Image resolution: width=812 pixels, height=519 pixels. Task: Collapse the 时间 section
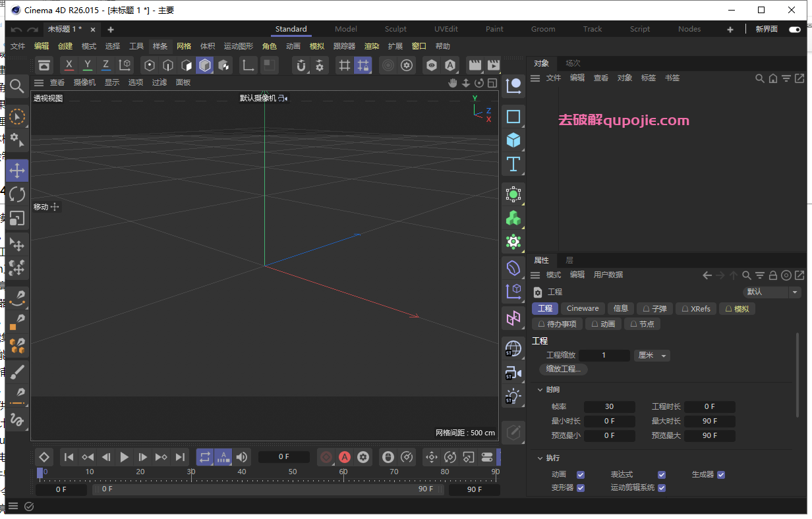point(540,390)
